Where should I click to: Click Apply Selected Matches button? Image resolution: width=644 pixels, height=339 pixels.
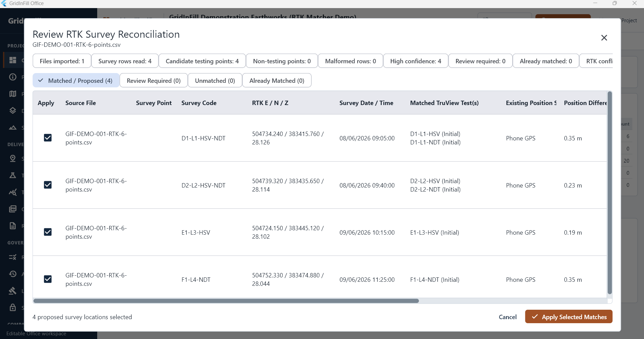pyautogui.click(x=569, y=317)
